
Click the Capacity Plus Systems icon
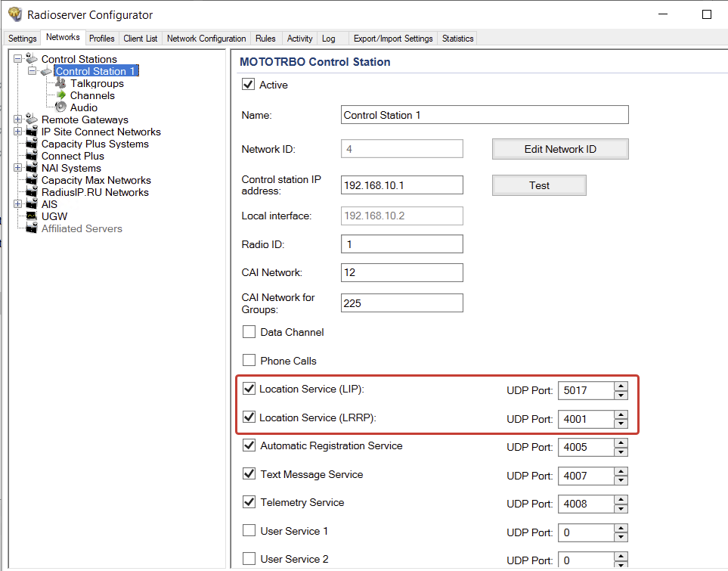[x=32, y=144]
